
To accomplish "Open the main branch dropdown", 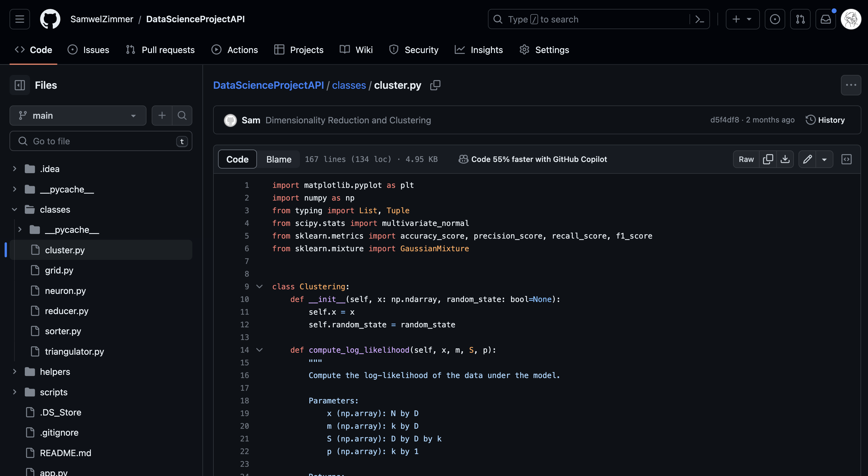I will (78, 116).
